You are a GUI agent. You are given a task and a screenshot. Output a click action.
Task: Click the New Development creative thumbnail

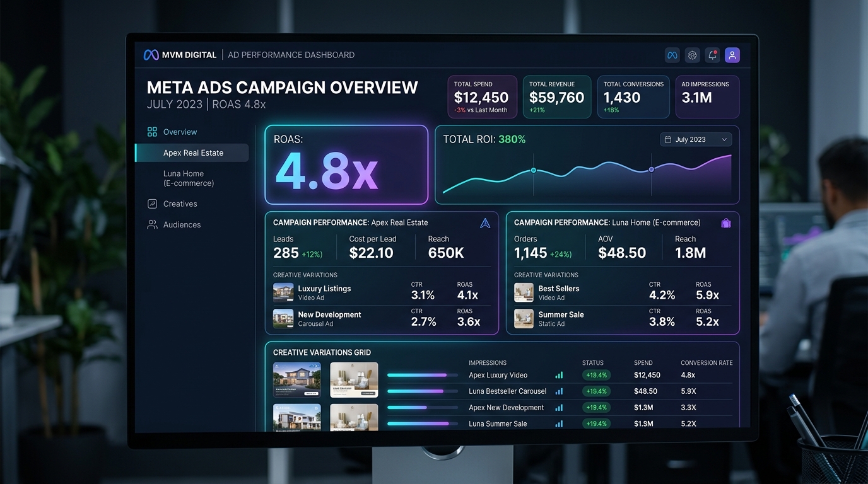point(283,318)
